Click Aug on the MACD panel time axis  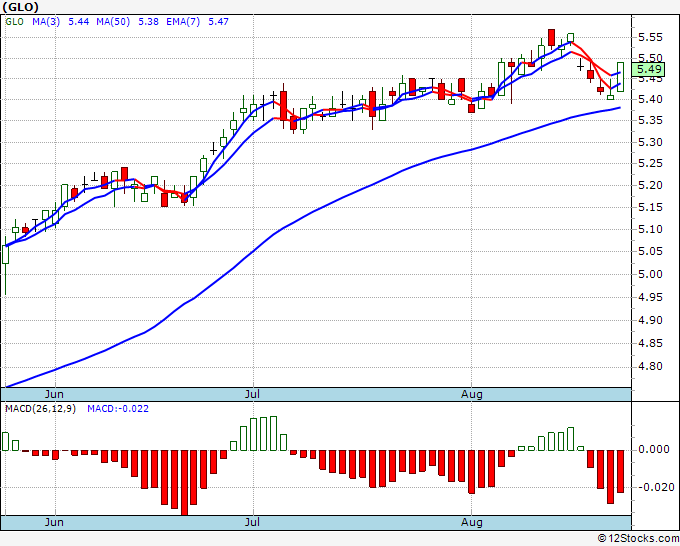click(x=472, y=522)
